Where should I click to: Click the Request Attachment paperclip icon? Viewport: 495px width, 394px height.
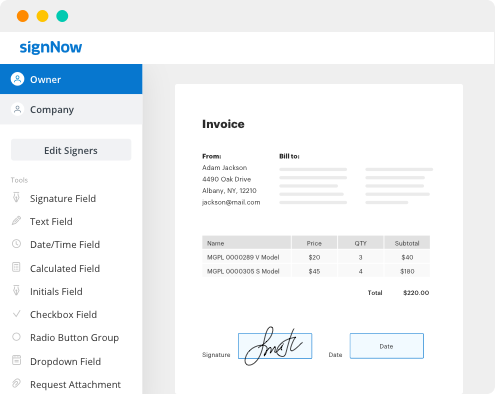(x=16, y=383)
